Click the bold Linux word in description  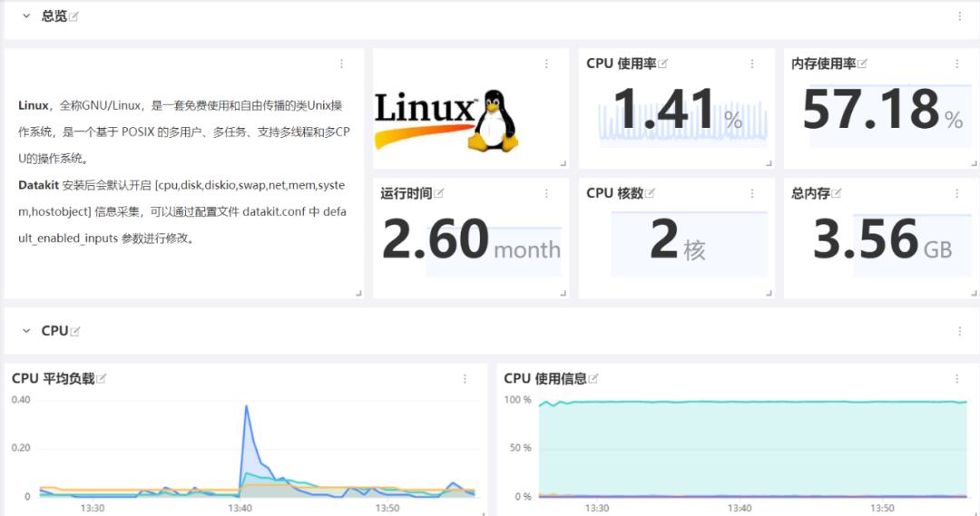click(x=34, y=105)
